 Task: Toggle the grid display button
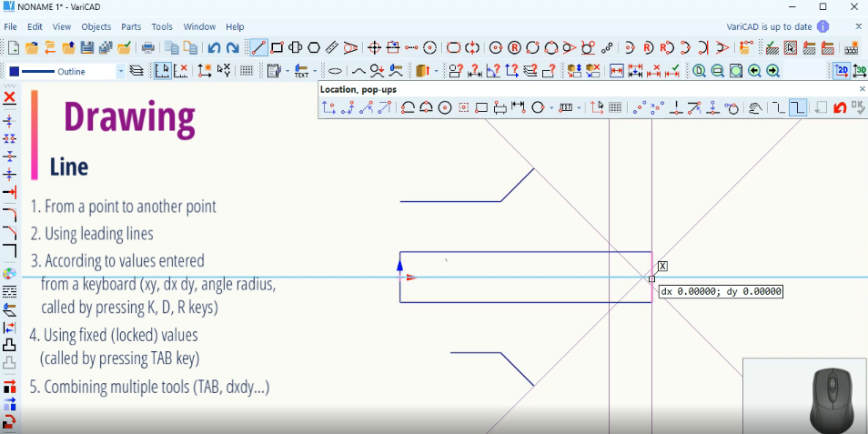coord(247,71)
